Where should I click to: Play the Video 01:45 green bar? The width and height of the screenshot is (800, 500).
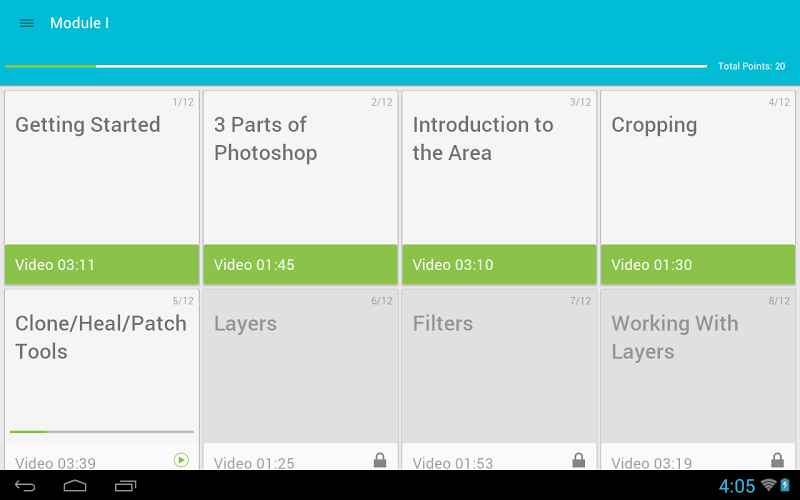[300, 265]
